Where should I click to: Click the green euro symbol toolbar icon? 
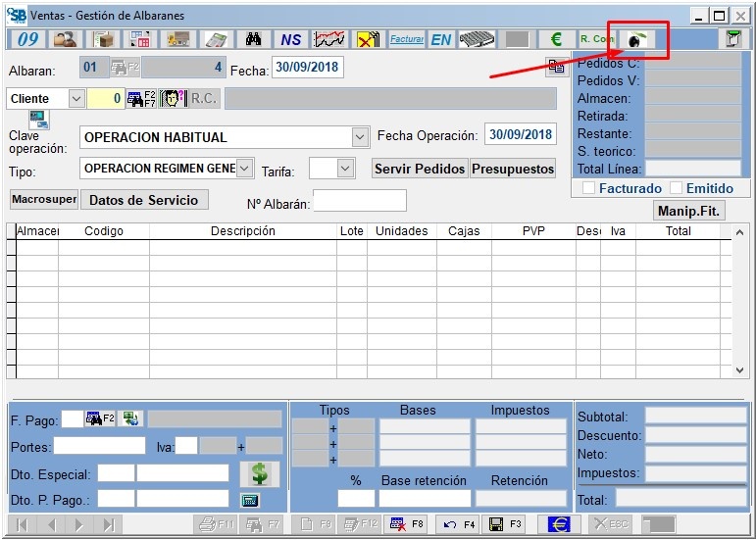point(556,39)
